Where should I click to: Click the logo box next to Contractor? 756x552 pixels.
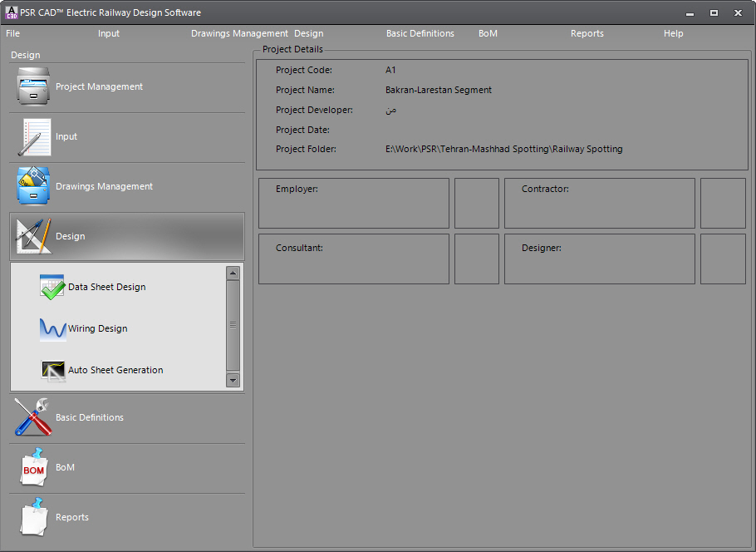point(724,203)
